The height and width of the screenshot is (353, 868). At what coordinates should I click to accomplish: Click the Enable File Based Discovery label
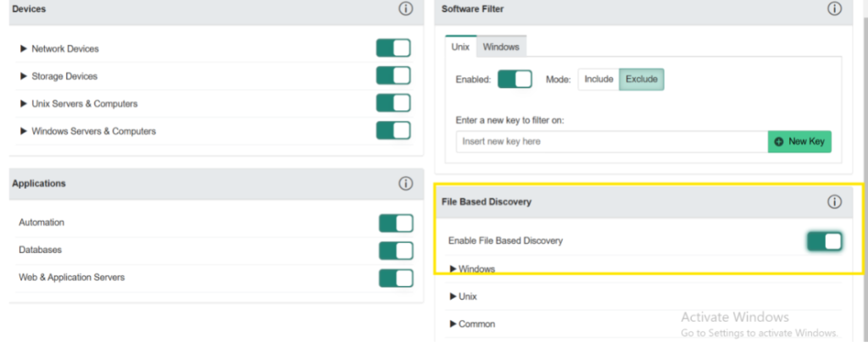click(x=505, y=241)
